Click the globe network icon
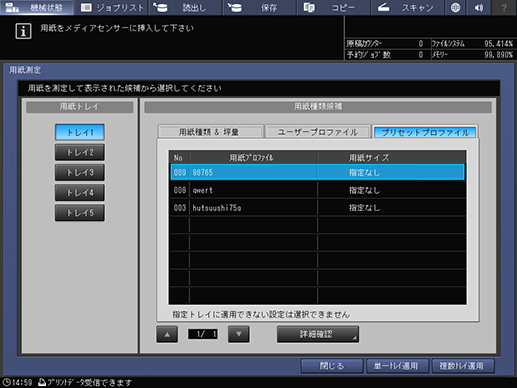517x388 pixels. tap(455, 7)
